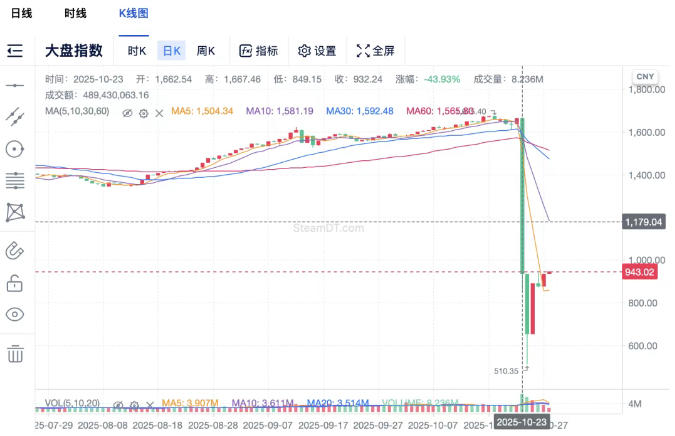
Task: Open 设置 chart settings
Action: pos(317,51)
